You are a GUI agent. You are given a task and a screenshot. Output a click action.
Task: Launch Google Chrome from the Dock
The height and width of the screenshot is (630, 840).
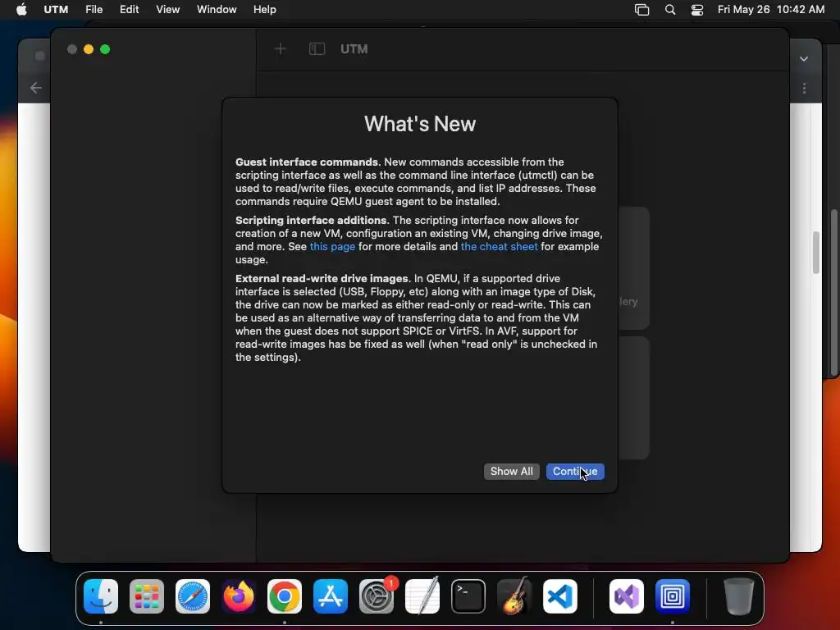pos(285,596)
